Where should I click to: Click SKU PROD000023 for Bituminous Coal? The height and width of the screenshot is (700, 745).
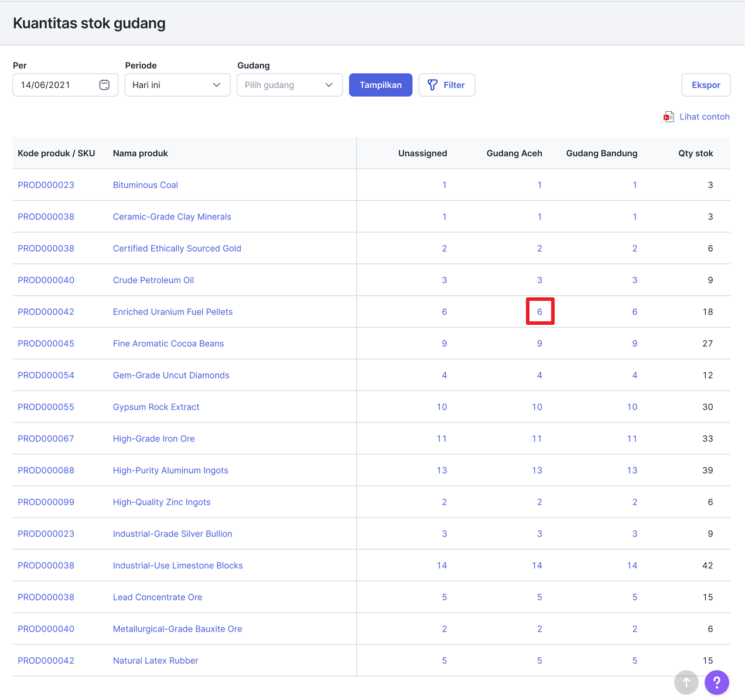pos(46,185)
